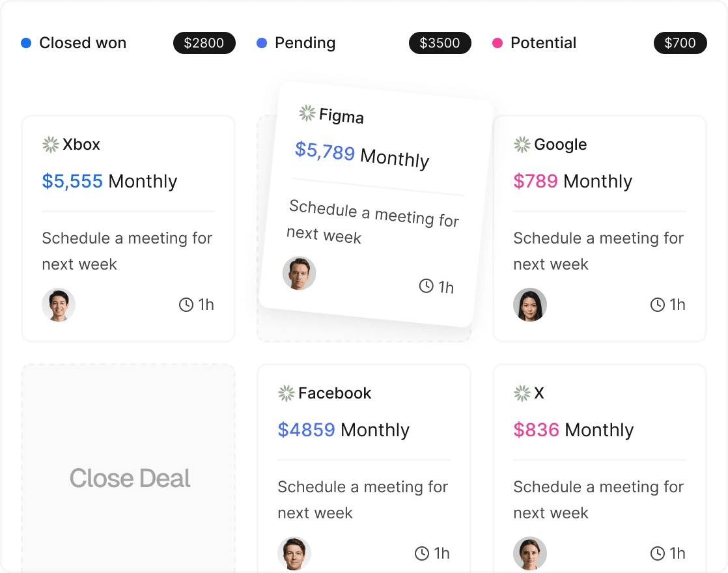Viewport: 728px width, 573px height.
Task: Open the assignee avatar on Google card
Action: 530,305
